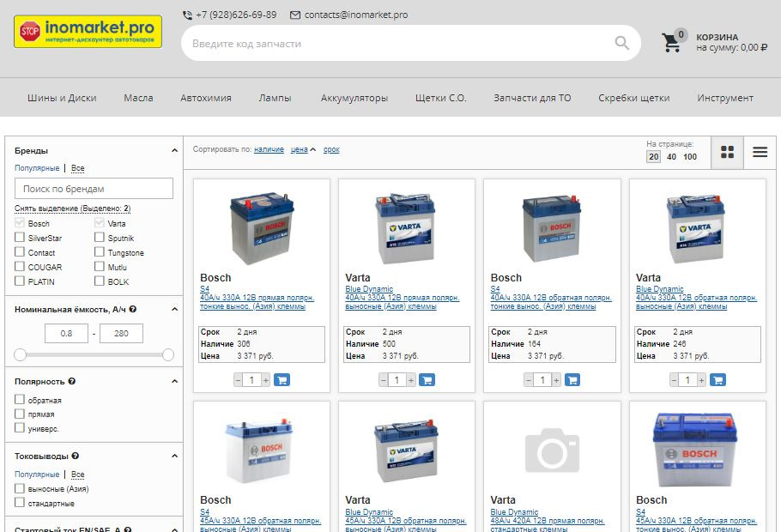Open Автохимия category
Viewport: 781px width, 532px height.
click(x=206, y=98)
